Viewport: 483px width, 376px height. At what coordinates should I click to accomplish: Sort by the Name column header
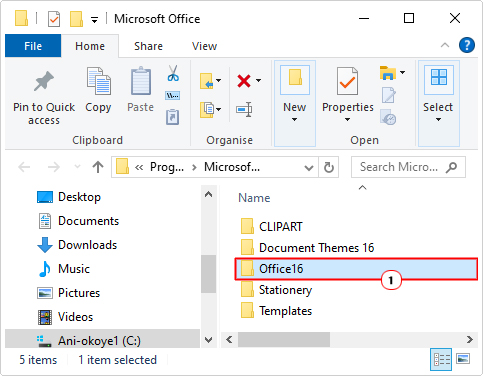254,198
